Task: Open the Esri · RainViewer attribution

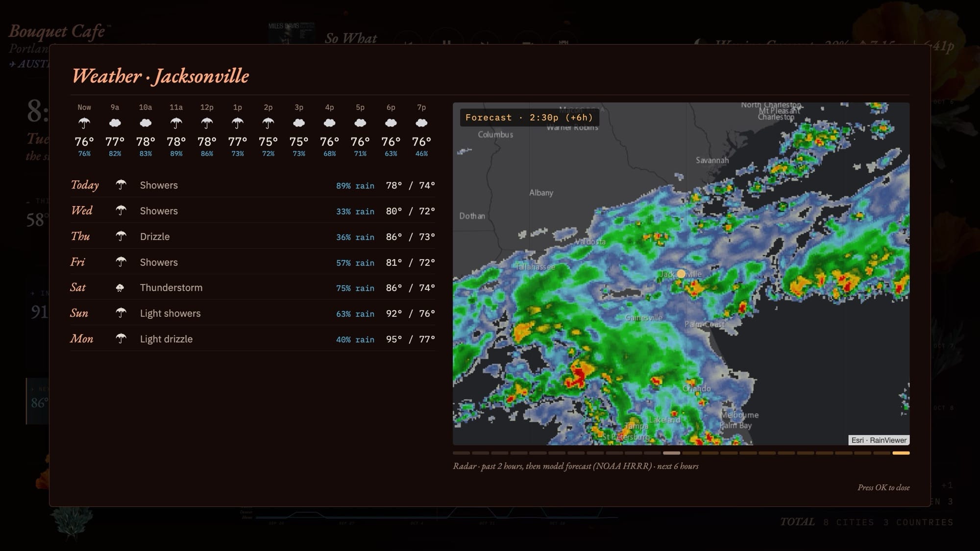Action: click(x=879, y=440)
